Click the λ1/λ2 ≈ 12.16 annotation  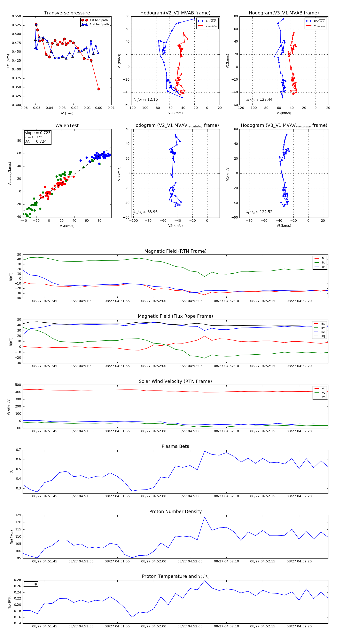point(146,100)
